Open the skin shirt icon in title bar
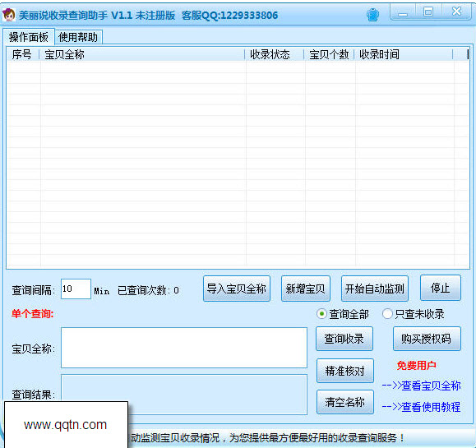 click(x=372, y=15)
